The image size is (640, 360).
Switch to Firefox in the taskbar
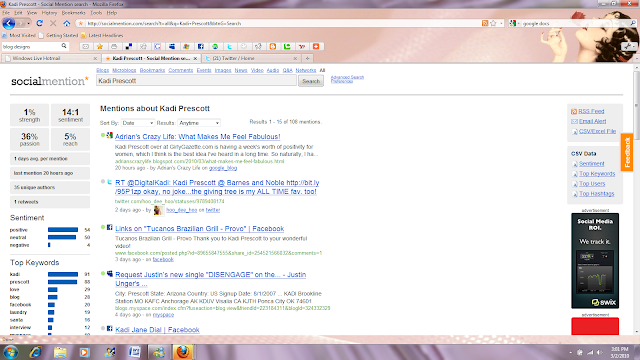point(182,352)
